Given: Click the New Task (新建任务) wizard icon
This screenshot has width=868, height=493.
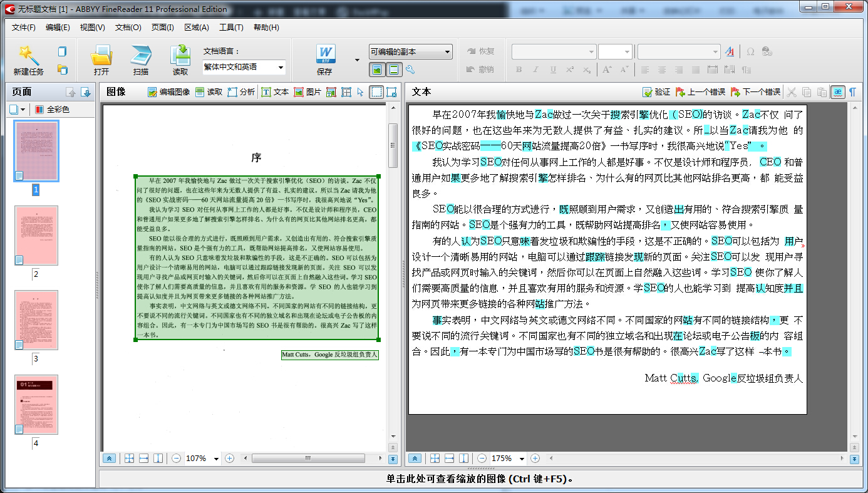Looking at the screenshot, I should 29,55.
